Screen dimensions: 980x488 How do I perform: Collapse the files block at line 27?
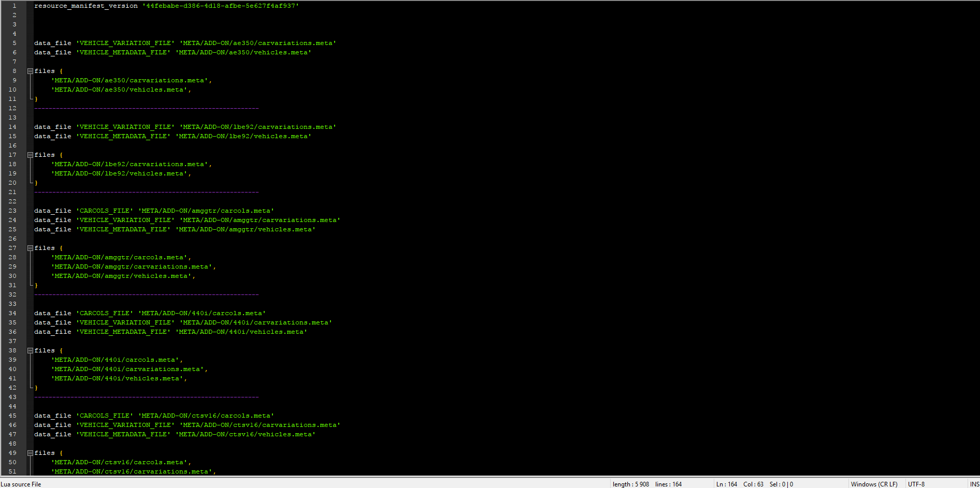tap(30, 248)
